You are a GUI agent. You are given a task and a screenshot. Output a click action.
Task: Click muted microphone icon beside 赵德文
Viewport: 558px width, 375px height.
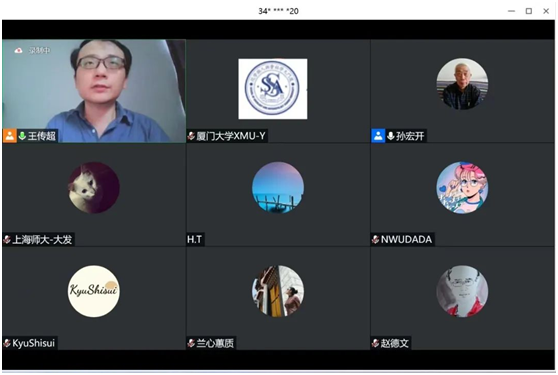[375, 343]
